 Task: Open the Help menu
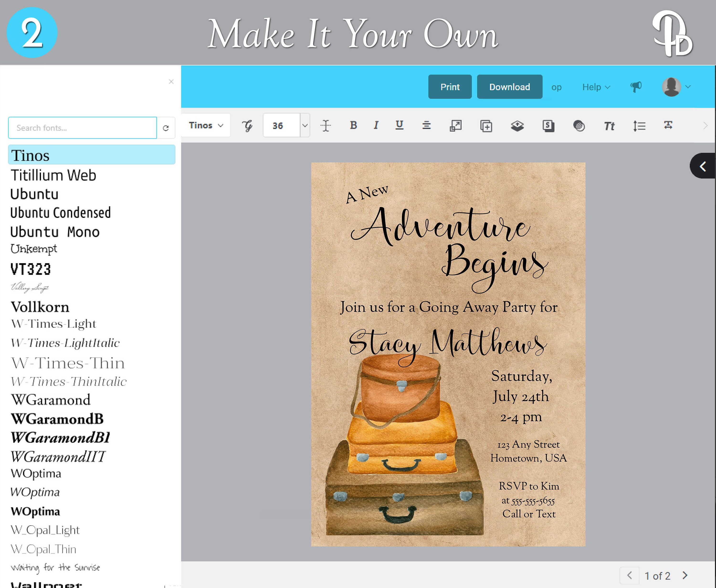click(596, 87)
